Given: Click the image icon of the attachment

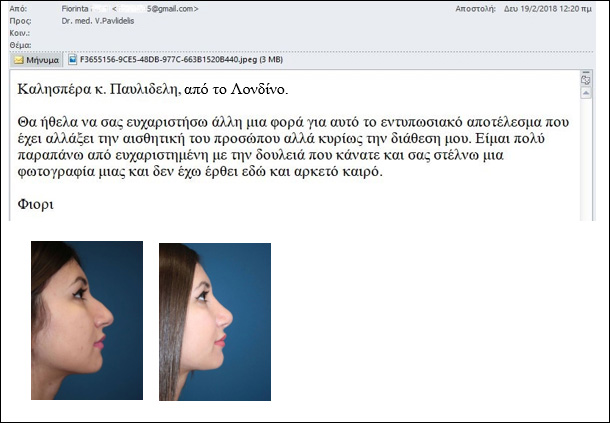Looking at the screenshot, I should 72,60.
